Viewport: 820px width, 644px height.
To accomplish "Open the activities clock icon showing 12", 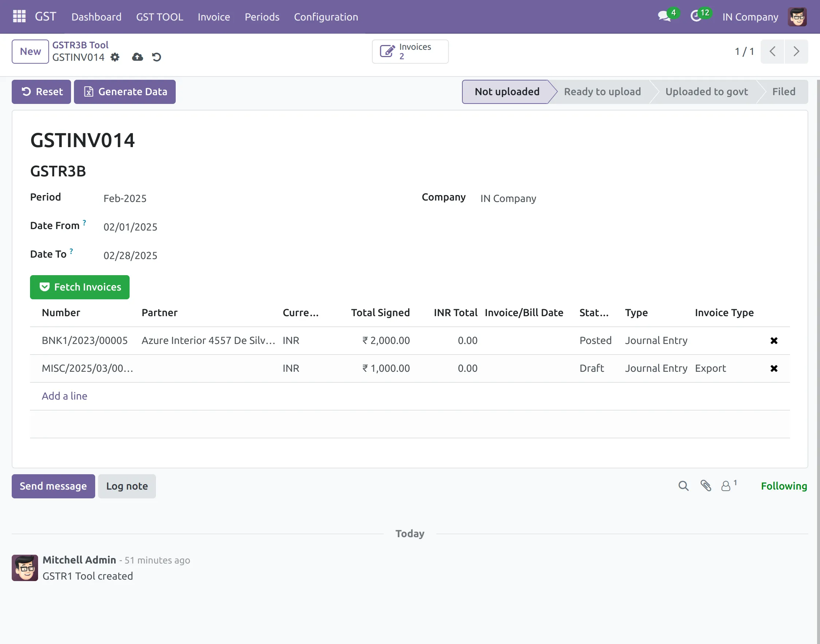I will coord(697,16).
